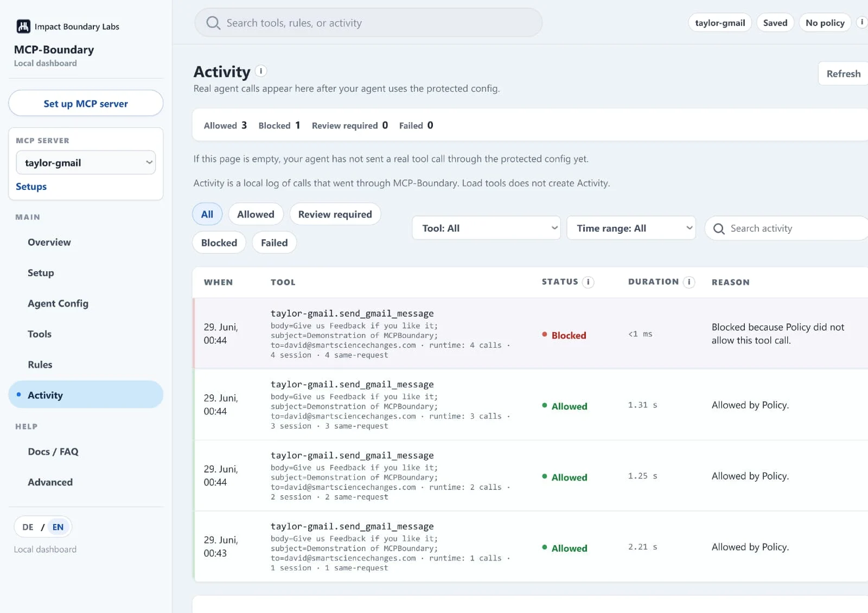Screen dimensions: 868x613
Task: Open the Tool: All dropdown
Action: (x=487, y=228)
